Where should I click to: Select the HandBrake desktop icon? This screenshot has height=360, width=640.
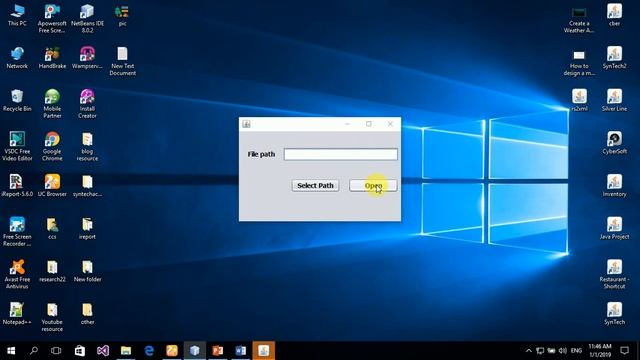click(52, 58)
